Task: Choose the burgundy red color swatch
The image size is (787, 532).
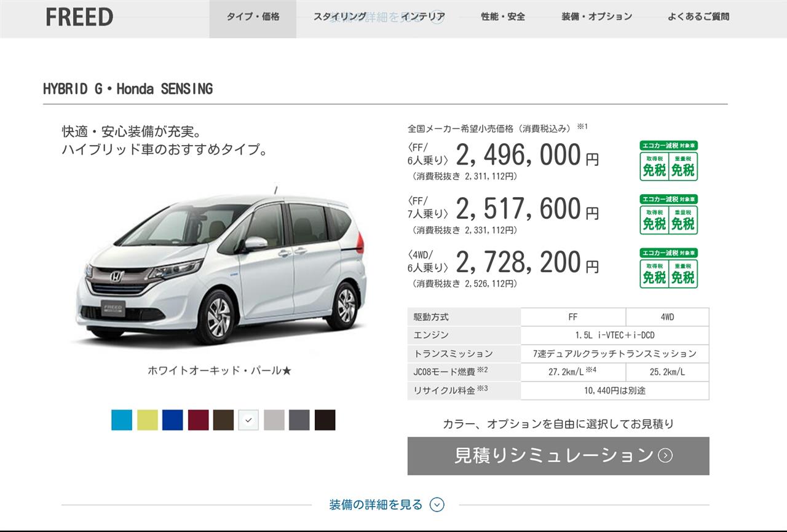Action: click(x=198, y=420)
